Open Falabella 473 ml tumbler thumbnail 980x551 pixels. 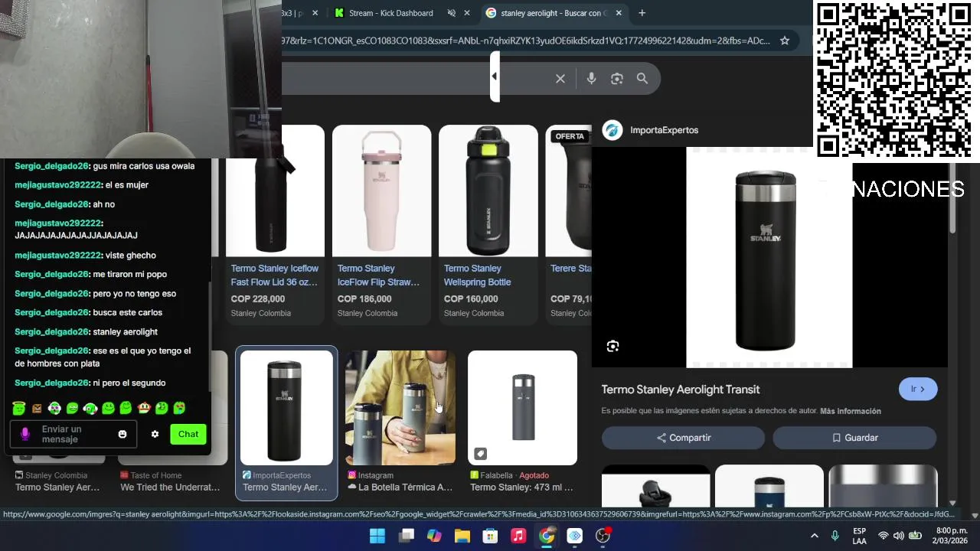(522, 407)
